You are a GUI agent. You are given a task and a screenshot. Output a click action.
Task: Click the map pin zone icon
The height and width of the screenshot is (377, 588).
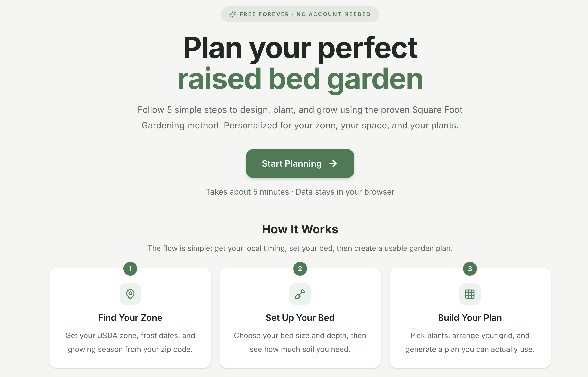tap(130, 294)
